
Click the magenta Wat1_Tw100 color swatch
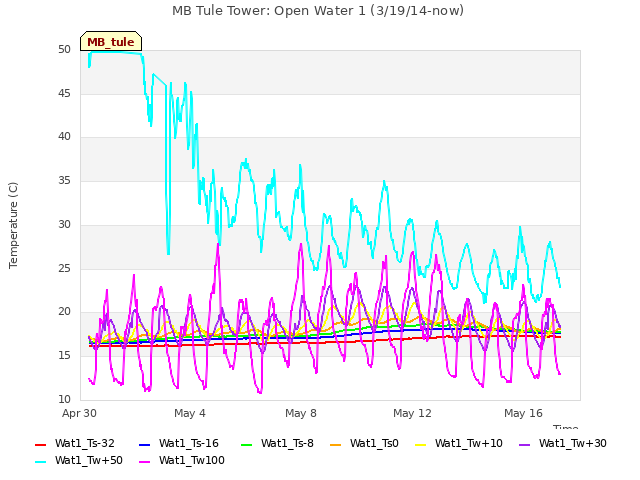pyautogui.click(x=144, y=462)
